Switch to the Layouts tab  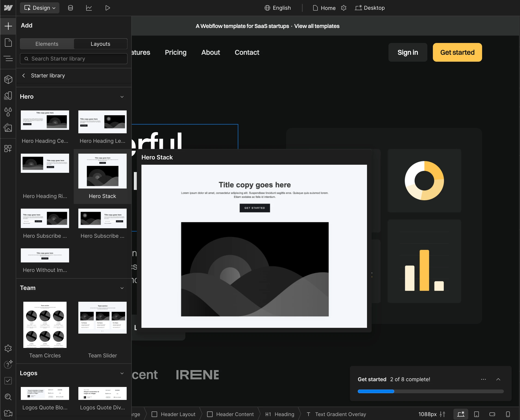[101, 44]
